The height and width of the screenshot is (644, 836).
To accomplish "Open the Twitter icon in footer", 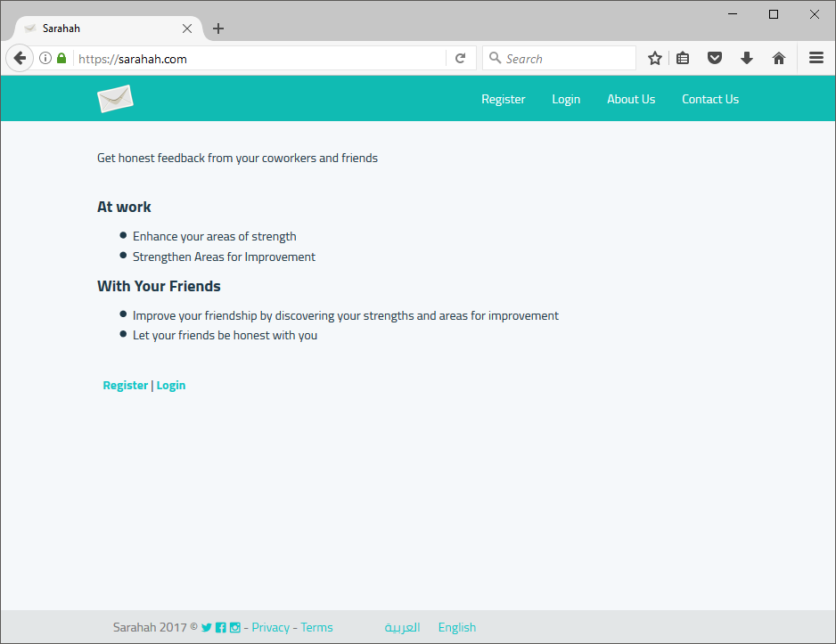I will point(207,627).
